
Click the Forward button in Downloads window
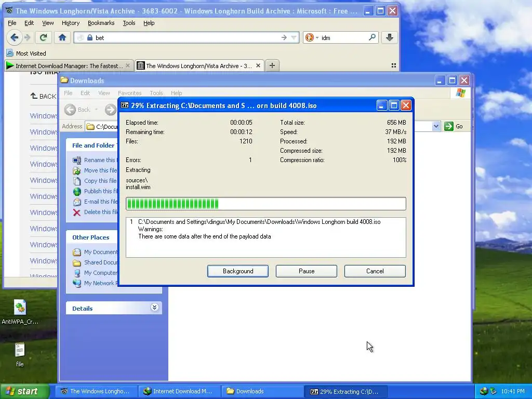point(110,110)
